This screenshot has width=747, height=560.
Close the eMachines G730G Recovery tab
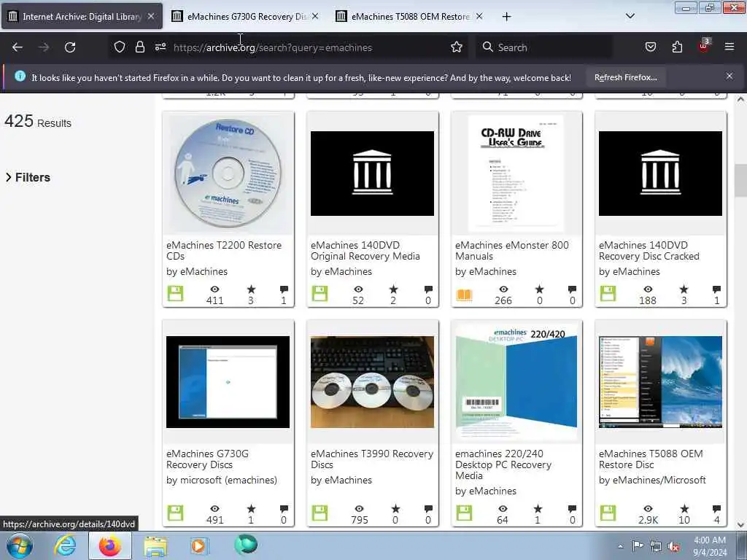pyautogui.click(x=315, y=16)
